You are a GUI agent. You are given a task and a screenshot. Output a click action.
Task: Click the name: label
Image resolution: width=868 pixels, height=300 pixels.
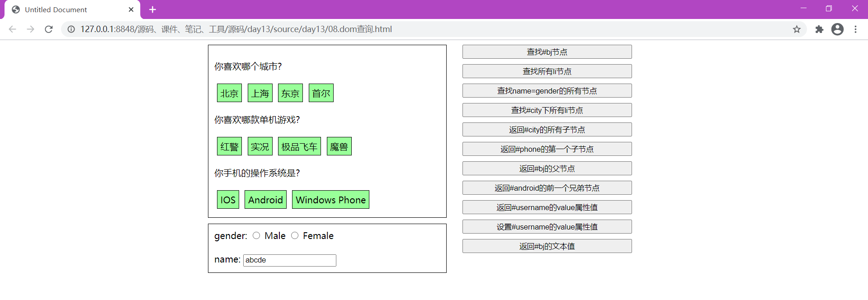tap(227, 259)
